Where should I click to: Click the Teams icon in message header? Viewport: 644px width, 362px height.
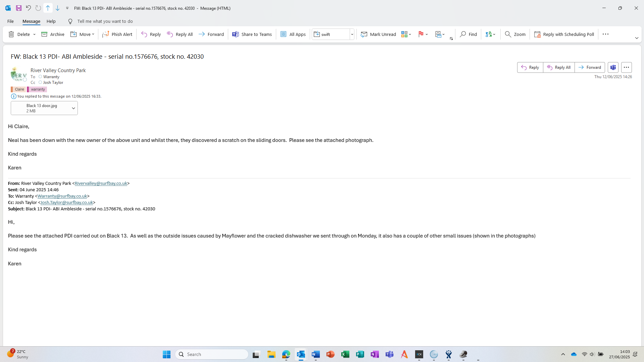(x=613, y=67)
